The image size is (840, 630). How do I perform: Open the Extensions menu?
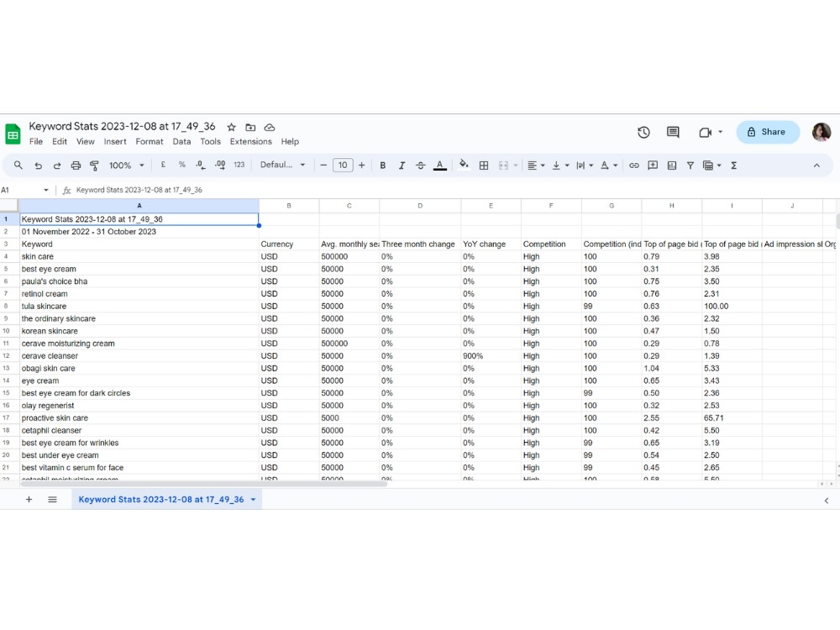point(250,141)
